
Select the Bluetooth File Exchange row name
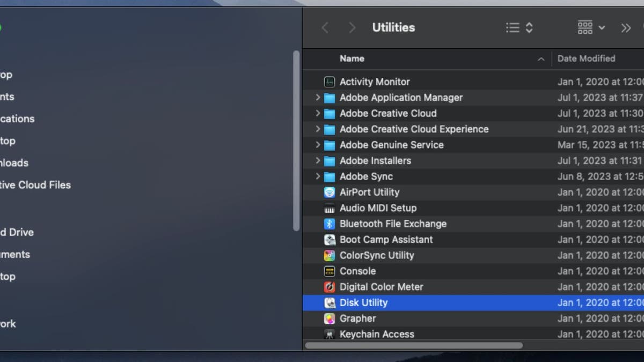coord(393,224)
